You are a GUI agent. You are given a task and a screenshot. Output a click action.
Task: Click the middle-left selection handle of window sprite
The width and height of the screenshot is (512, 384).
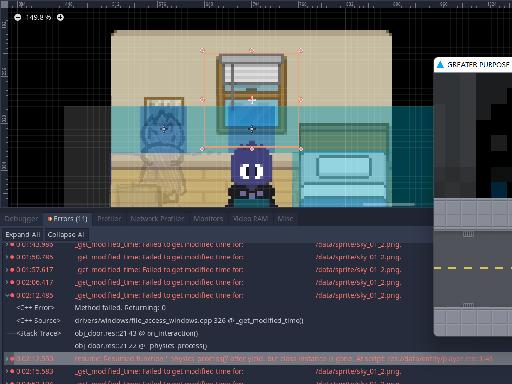pyautogui.click(x=202, y=100)
